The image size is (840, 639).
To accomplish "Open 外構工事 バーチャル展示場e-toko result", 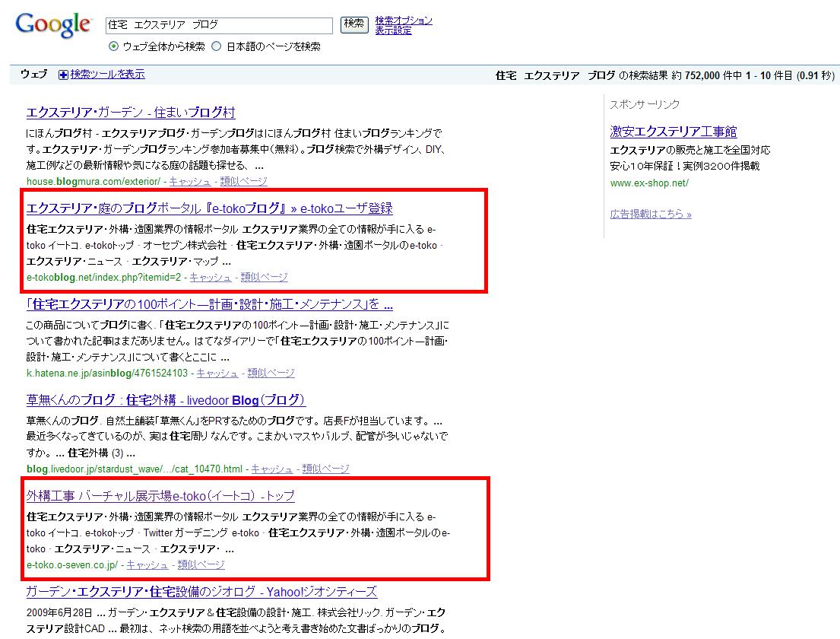I will (x=160, y=496).
